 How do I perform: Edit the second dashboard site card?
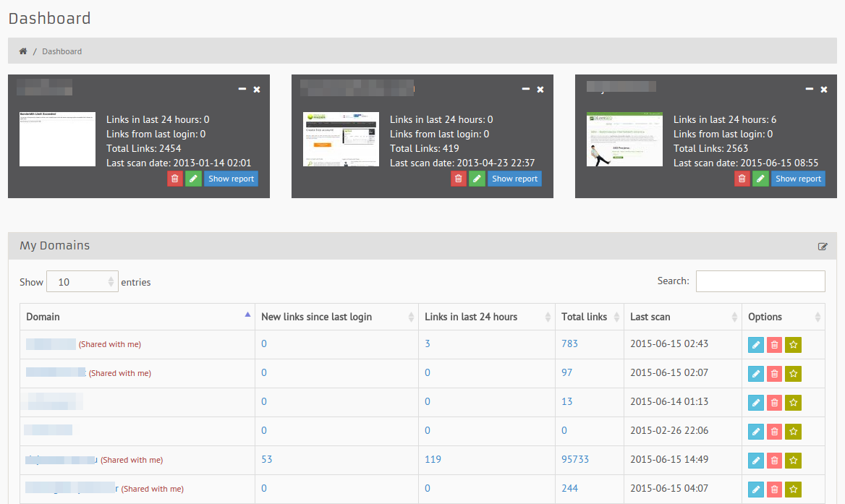[477, 179]
